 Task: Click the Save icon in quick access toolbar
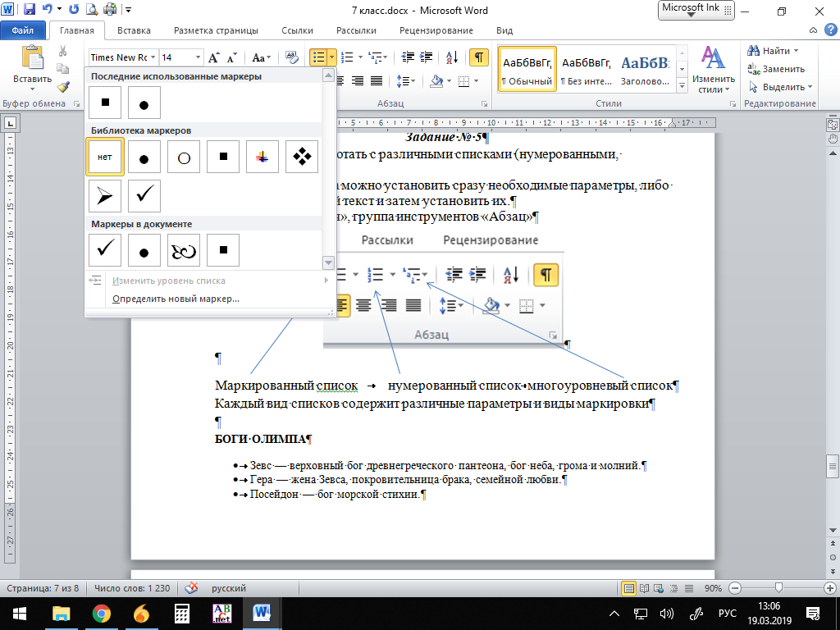pos(30,11)
